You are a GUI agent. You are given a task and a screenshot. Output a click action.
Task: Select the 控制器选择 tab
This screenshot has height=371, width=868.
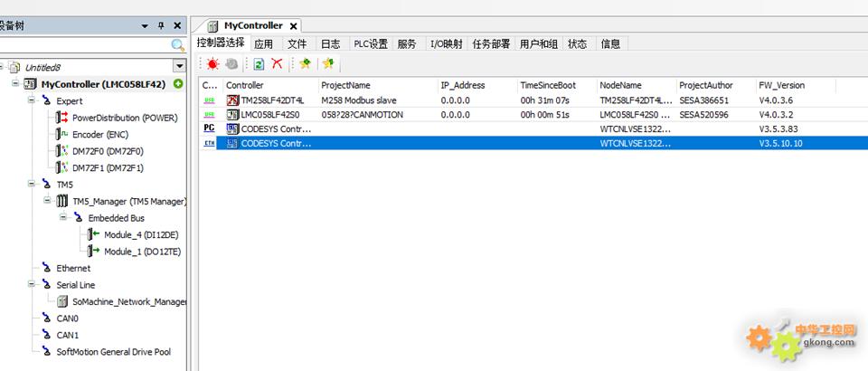pyautogui.click(x=220, y=43)
